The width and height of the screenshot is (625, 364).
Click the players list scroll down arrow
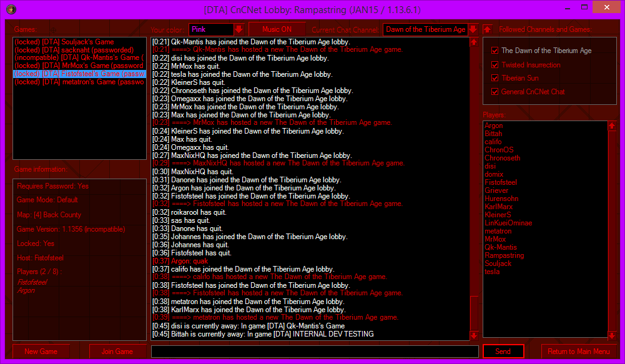click(x=612, y=336)
